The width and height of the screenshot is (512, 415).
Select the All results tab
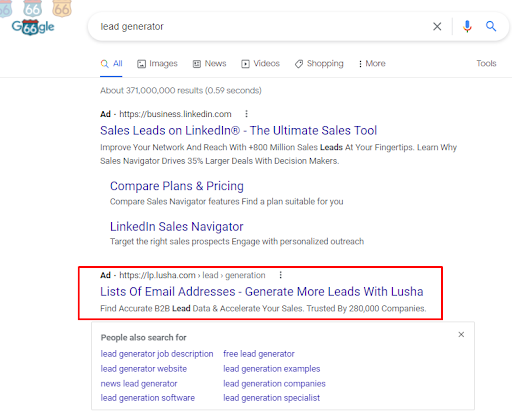(x=111, y=63)
